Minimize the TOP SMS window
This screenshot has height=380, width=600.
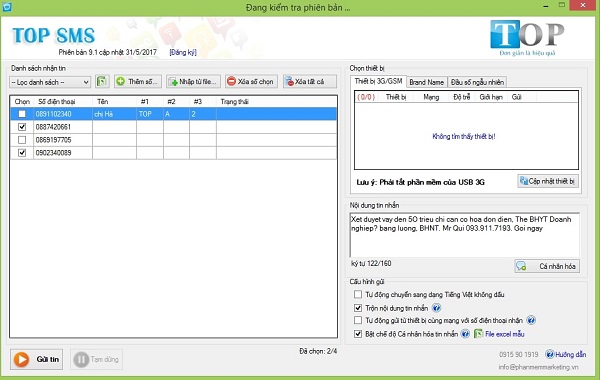click(x=546, y=6)
